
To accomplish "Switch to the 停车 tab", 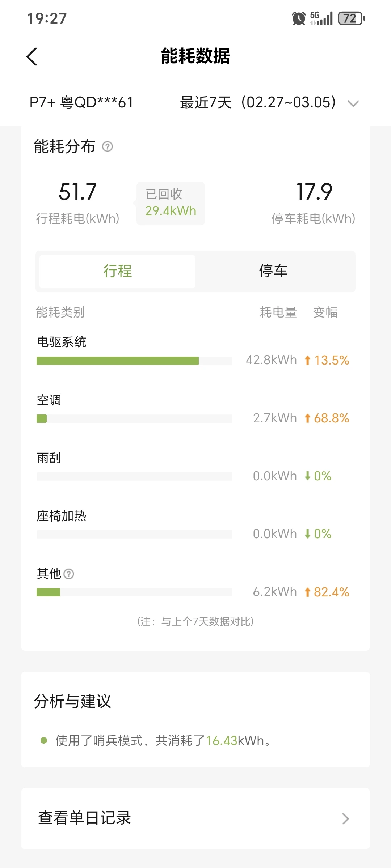I will (x=273, y=271).
